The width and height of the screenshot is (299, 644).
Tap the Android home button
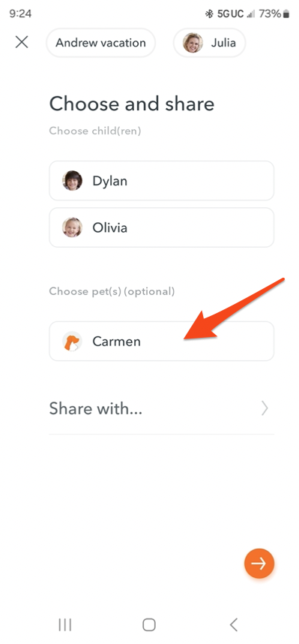149,624
